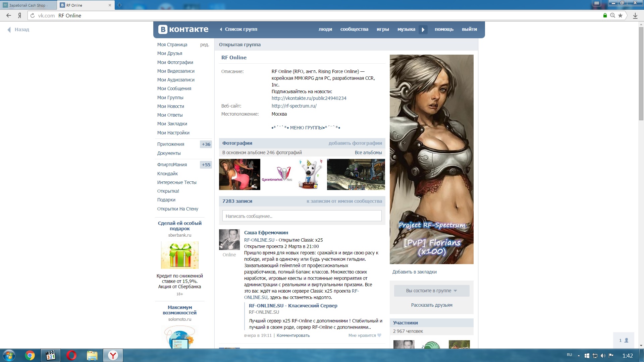Open the browser hamburger menu

[596, 3]
